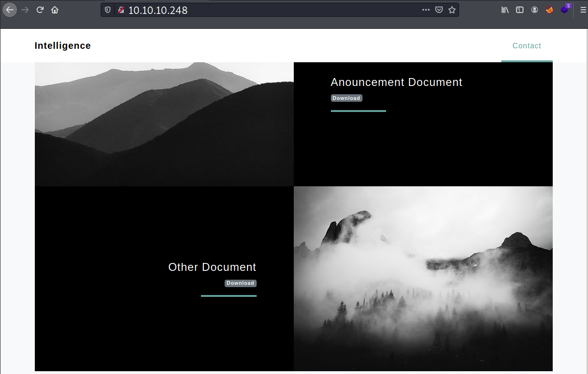Open the Library bookmarks and history icon
Image resolution: width=588 pixels, height=374 pixels.
(505, 10)
